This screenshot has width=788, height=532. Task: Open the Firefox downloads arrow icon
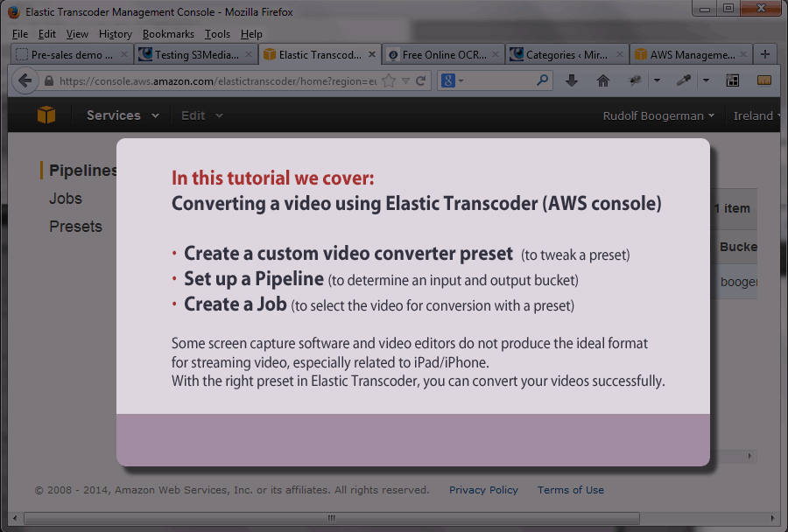tap(572, 80)
